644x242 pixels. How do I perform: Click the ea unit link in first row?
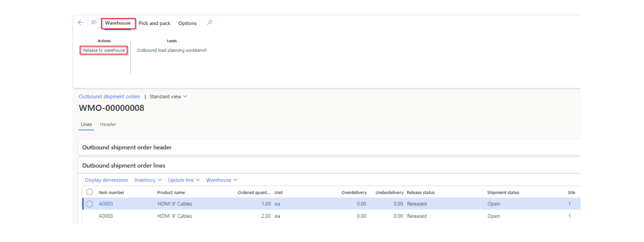pos(277,204)
